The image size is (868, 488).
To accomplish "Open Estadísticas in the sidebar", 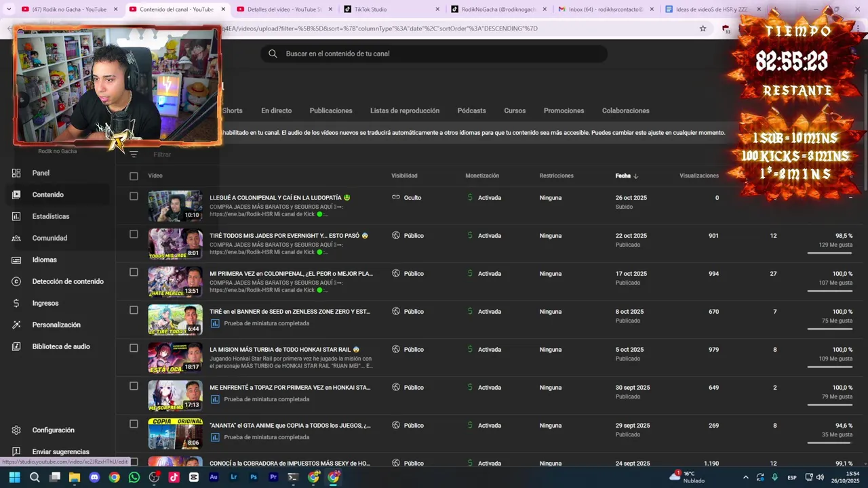I will [x=51, y=216].
